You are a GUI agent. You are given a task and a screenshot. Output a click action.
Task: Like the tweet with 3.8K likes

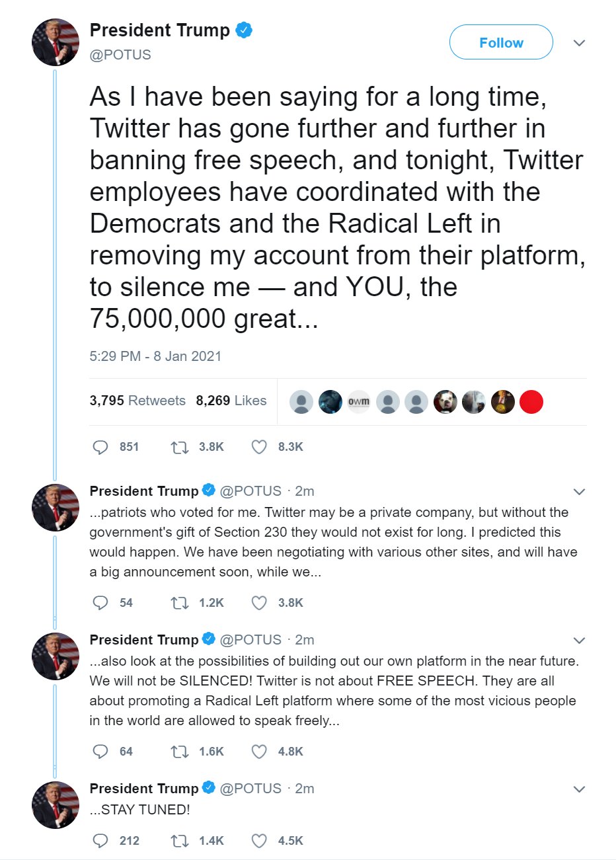(x=259, y=603)
